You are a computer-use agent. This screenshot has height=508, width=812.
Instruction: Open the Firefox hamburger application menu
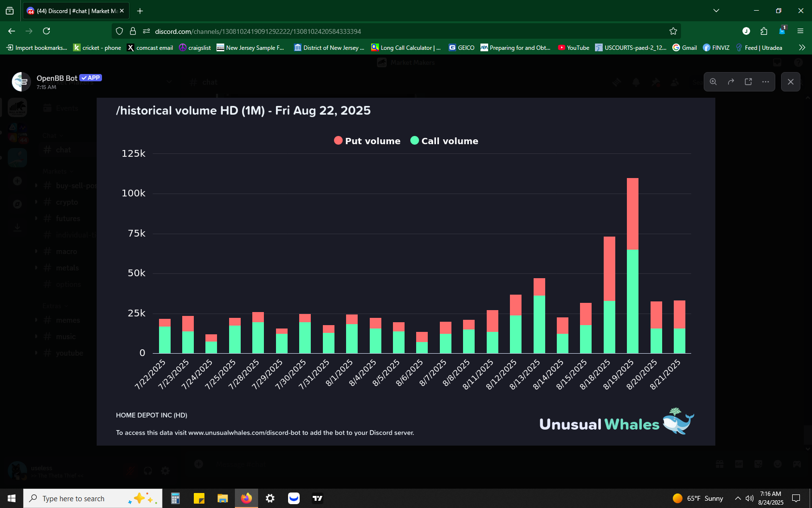(x=800, y=31)
